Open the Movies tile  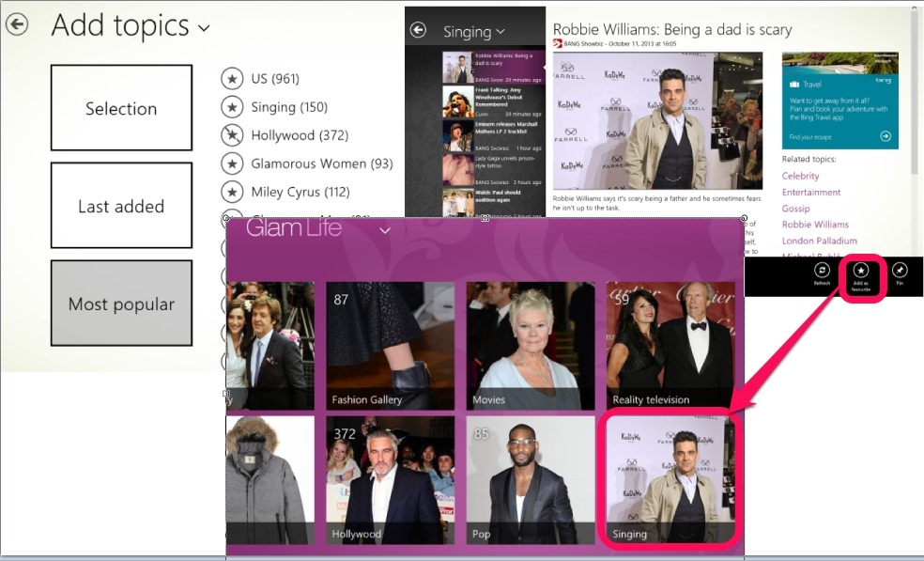coord(531,346)
